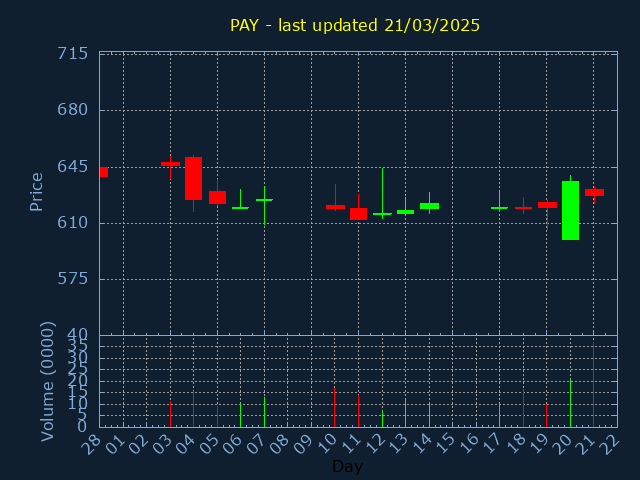
Task: Click the x-axis day label 21
Action: pyautogui.click(x=585, y=444)
